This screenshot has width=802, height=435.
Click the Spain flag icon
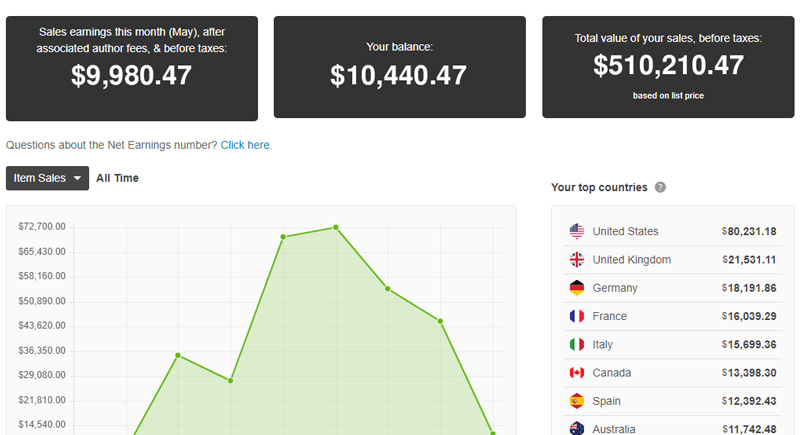tap(576, 401)
